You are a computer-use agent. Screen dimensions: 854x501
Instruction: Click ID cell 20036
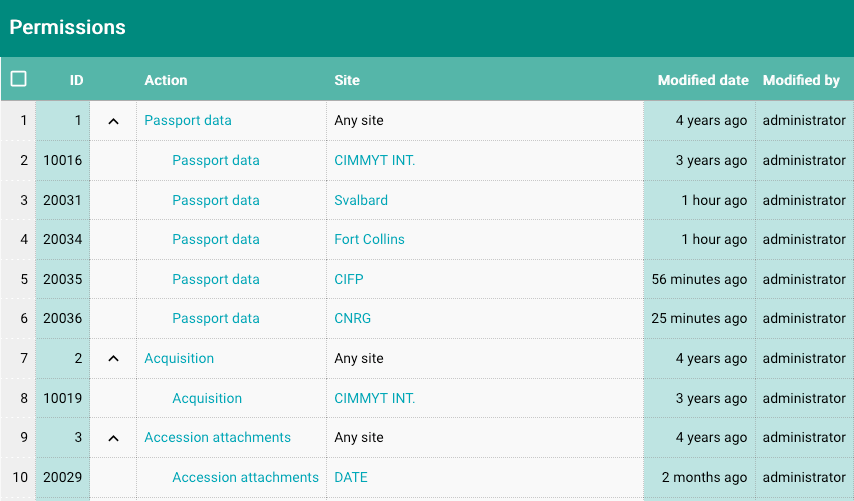tap(63, 318)
